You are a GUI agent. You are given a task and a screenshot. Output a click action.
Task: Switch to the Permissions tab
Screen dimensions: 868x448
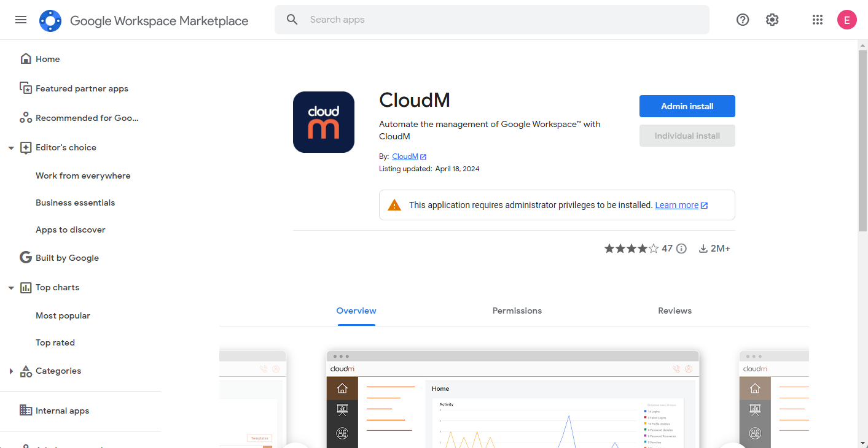[517, 311]
